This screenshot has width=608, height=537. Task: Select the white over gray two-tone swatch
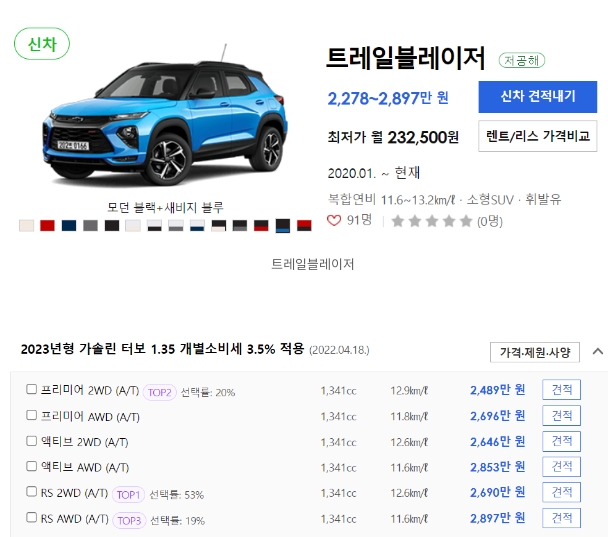(176, 225)
